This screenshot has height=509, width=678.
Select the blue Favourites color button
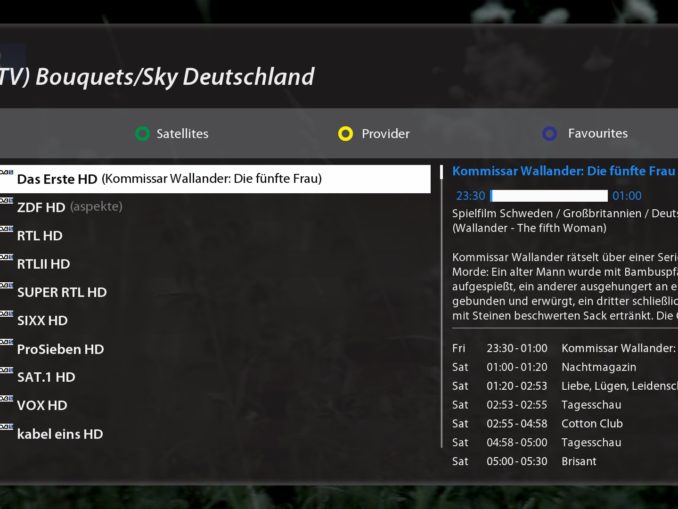549,133
